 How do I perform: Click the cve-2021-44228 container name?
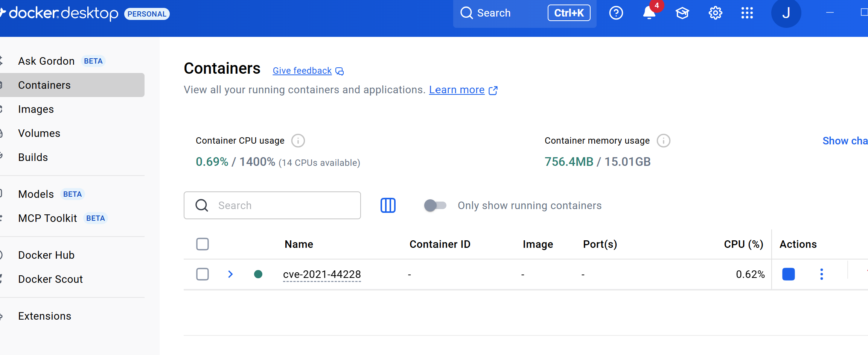pos(322,275)
